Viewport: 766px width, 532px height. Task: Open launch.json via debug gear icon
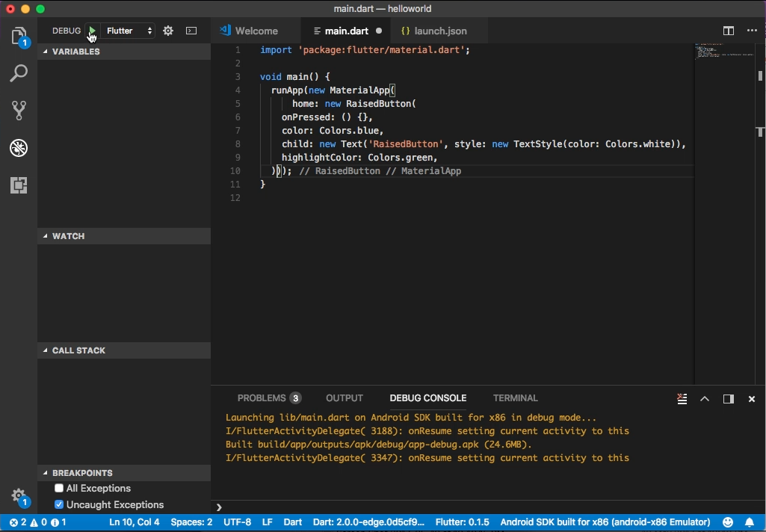168,31
